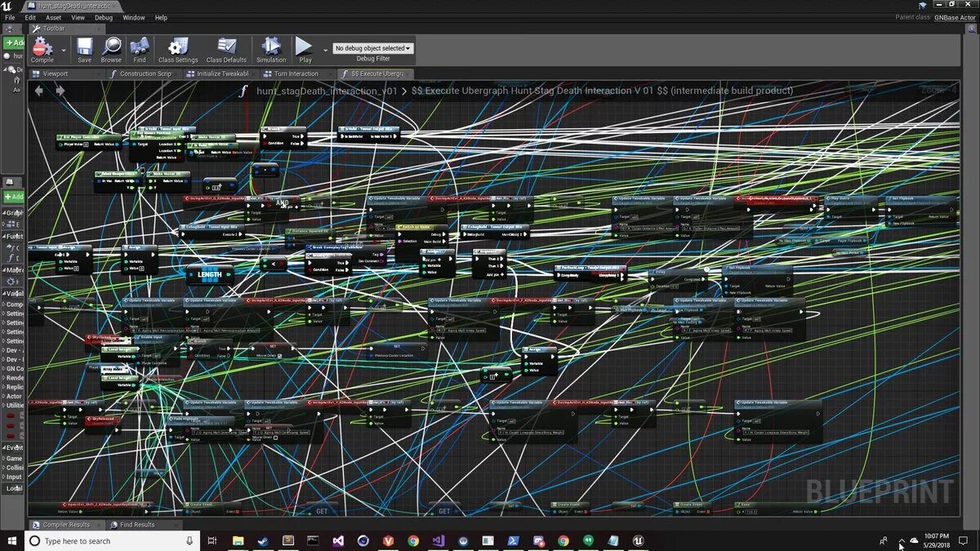
Task: Open the Browse asset tool
Action: (111, 49)
